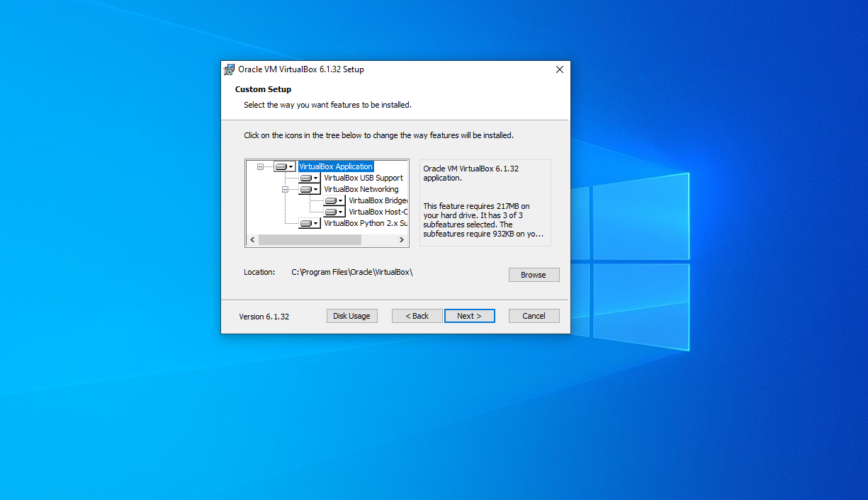Click the Custom Setup heading
Screen dimensions: 868x500
pyautogui.click(x=263, y=89)
